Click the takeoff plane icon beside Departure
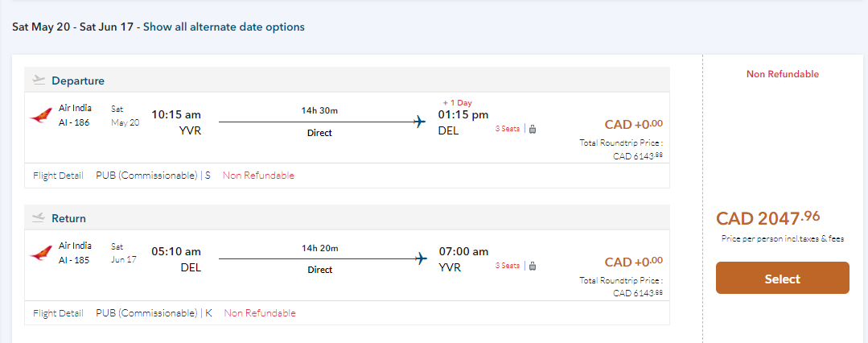 click(39, 80)
